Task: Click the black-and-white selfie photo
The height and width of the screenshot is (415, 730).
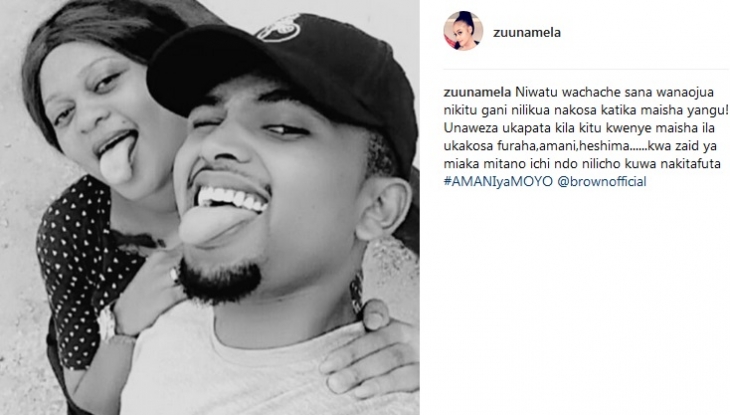Action: coord(210,207)
